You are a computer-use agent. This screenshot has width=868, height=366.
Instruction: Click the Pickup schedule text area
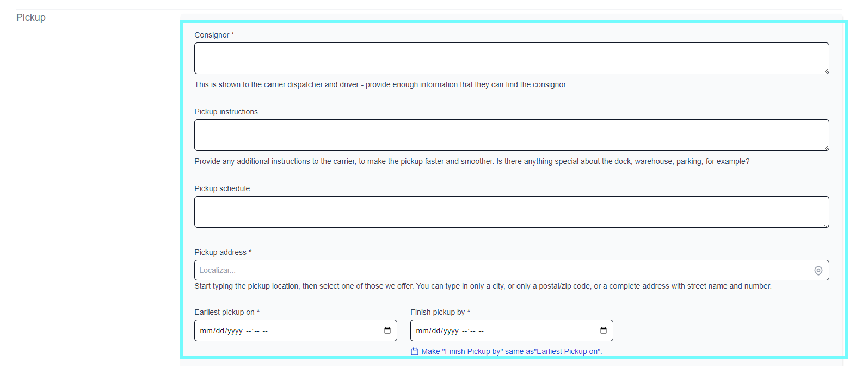click(x=512, y=212)
